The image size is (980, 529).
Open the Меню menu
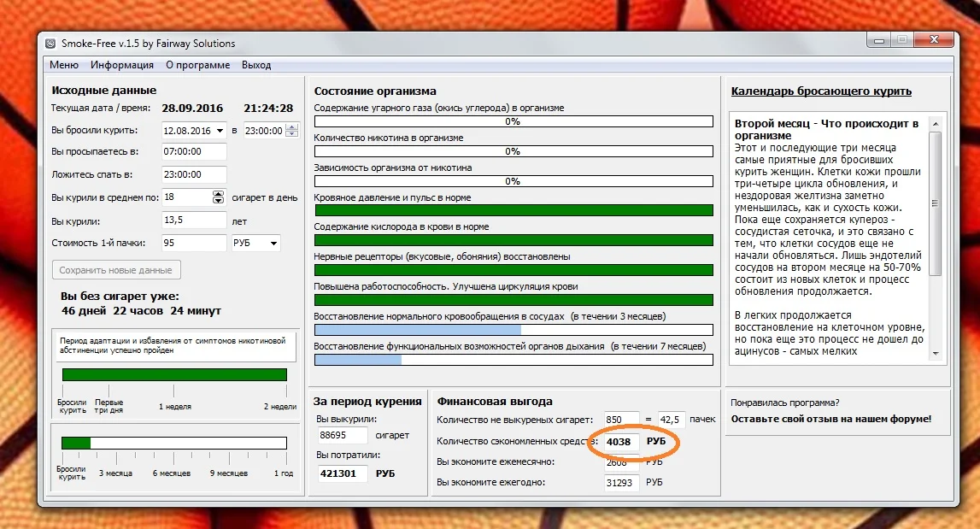pyautogui.click(x=62, y=64)
